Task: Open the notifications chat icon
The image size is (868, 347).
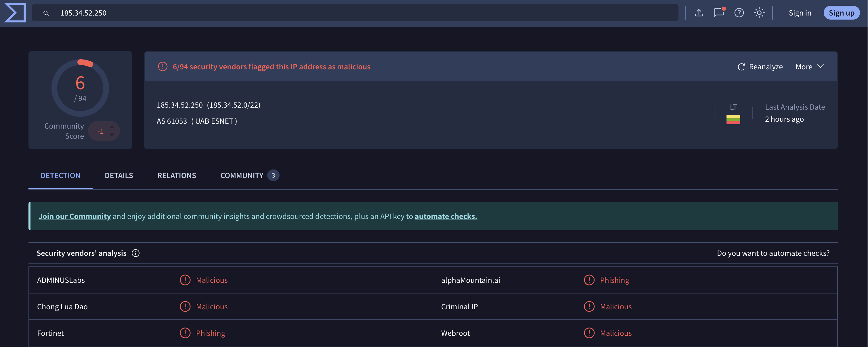Action: [x=719, y=12]
